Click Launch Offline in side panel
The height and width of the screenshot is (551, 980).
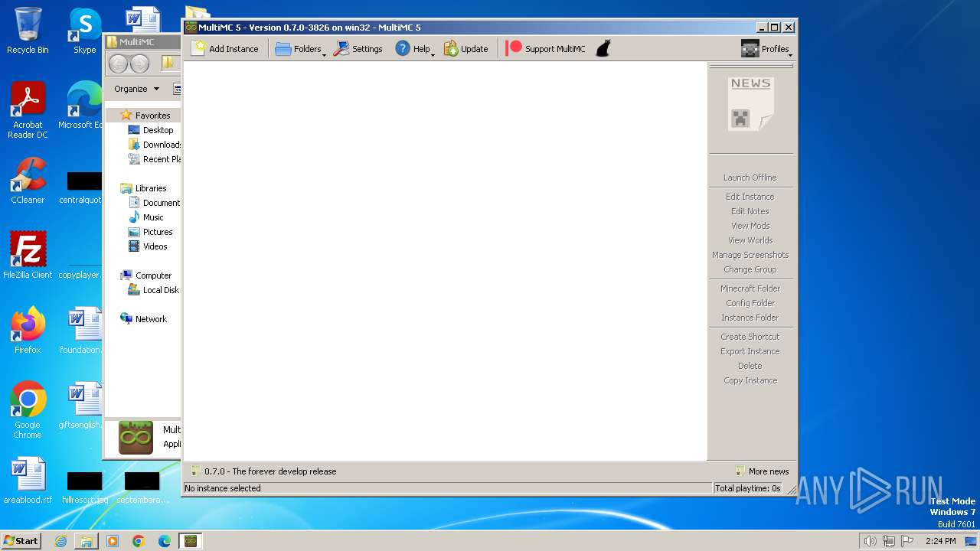point(750,178)
